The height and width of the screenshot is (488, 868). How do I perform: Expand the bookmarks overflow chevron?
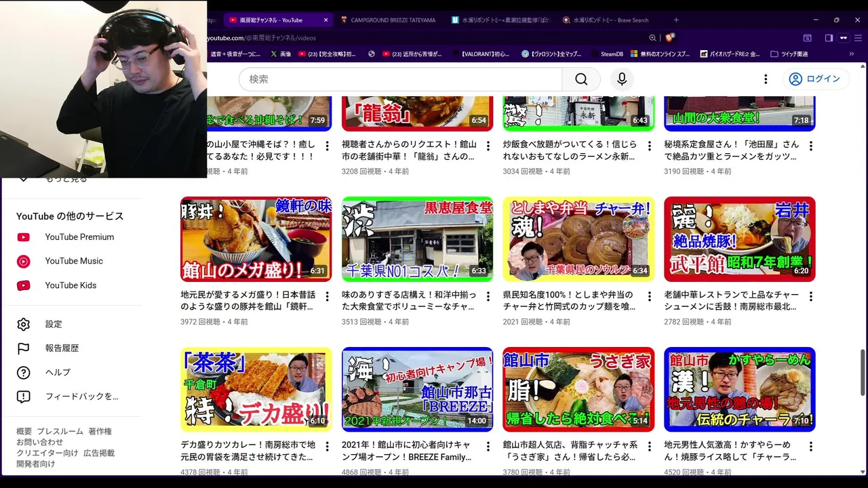pos(852,54)
